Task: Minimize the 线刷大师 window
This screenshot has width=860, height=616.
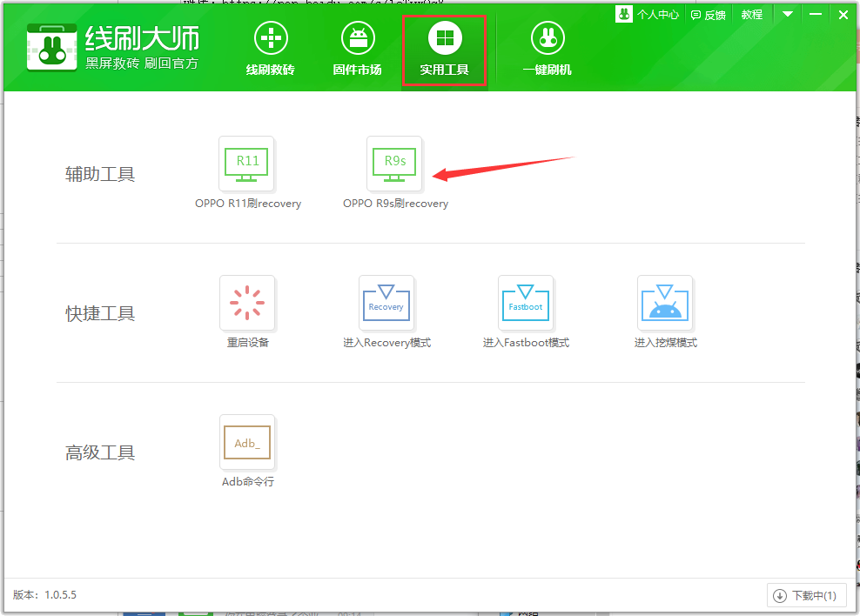Action: [x=816, y=15]
